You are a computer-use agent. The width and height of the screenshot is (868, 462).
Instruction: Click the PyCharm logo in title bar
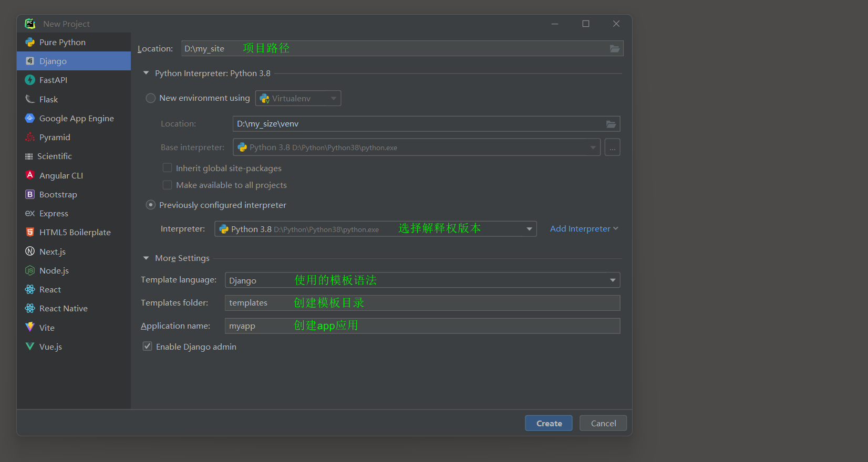(x=30, y=24)
